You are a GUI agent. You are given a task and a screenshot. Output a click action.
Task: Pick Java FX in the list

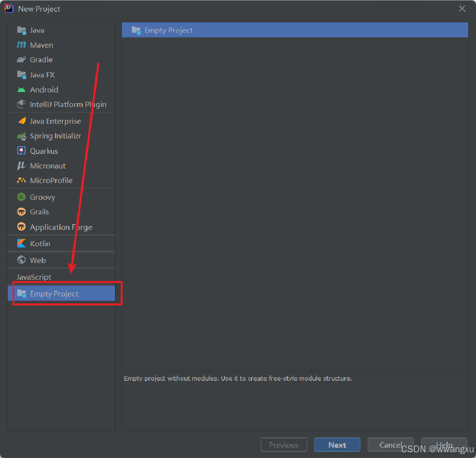(x=62, y=75)
